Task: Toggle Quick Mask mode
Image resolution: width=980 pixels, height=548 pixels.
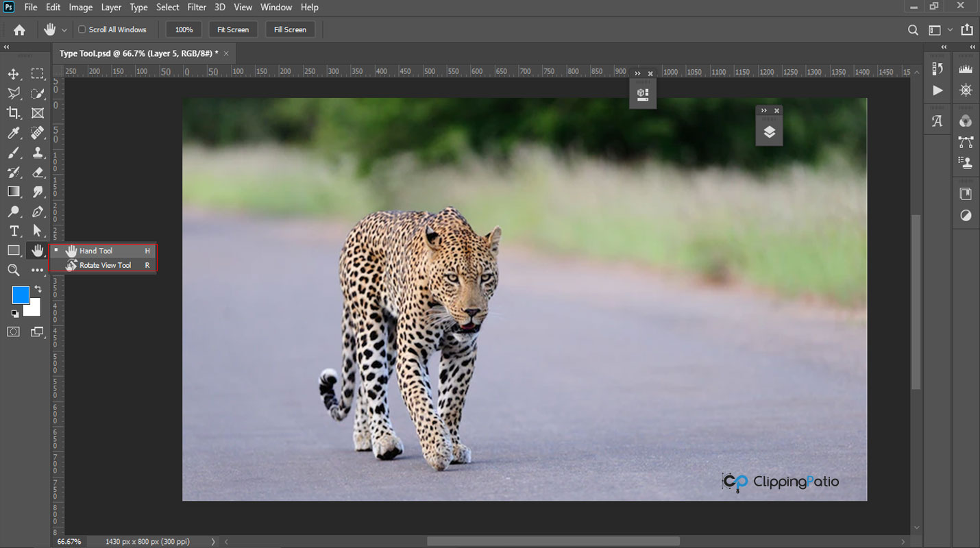Action: coord(14,332)
